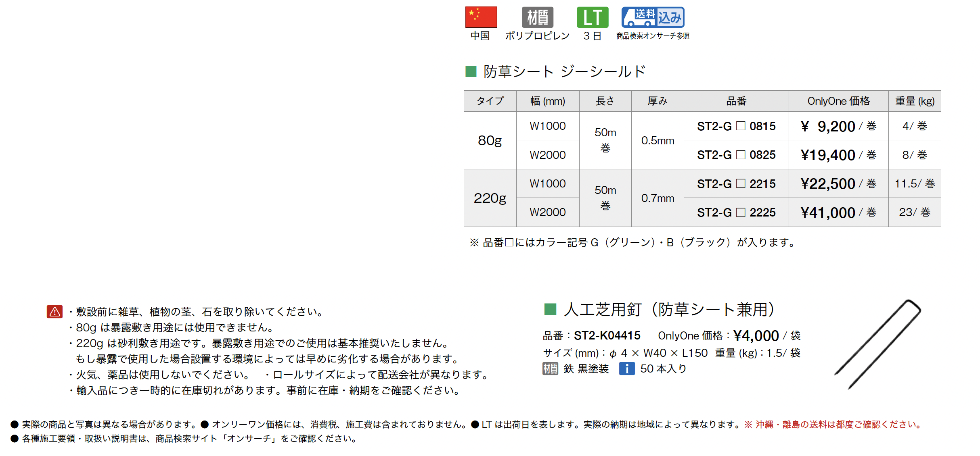
Task: Click the color box in ST2-G 2215
Action: click(741, 184)
